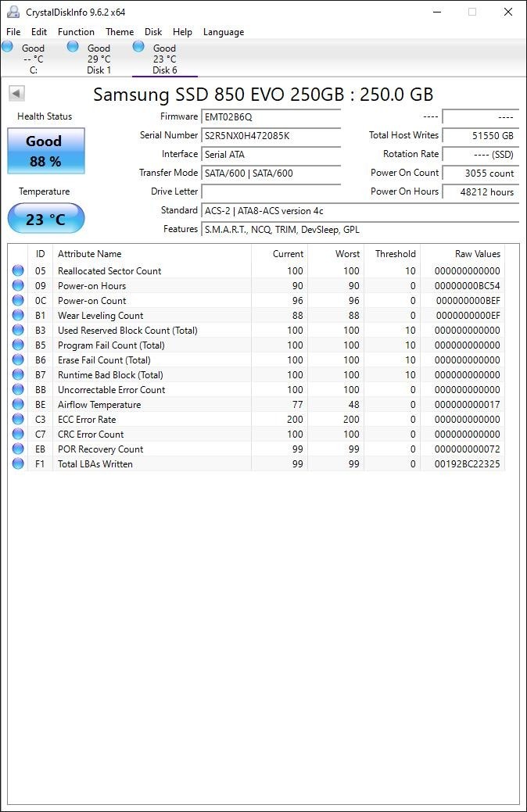Click the status orb of Runtime Bad Block
The width and height of the screenshot is (527, 812).
point(18,374)
